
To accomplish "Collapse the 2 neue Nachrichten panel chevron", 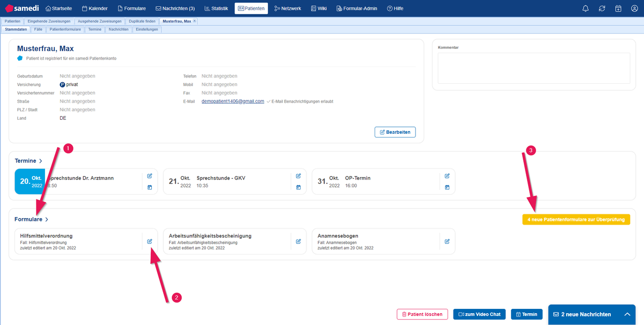I will [627, 314].
